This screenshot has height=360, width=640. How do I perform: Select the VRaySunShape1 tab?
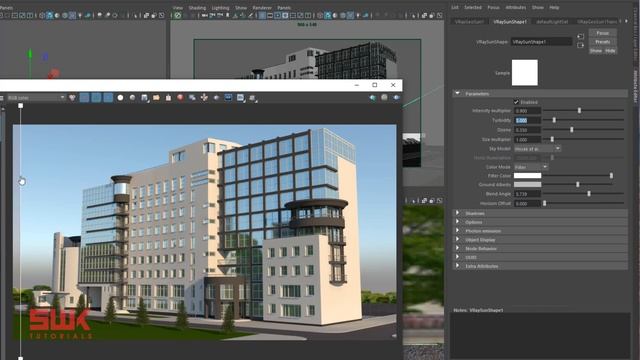510,21
